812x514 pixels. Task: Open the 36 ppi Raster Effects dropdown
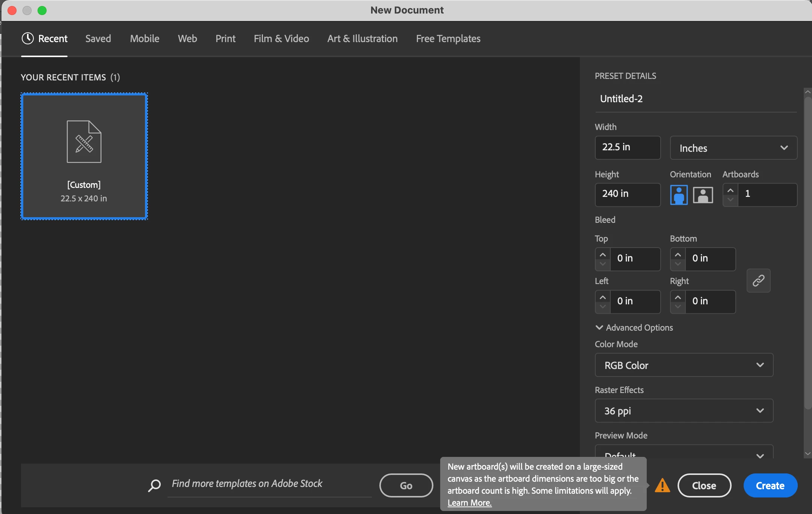point(684,411)
